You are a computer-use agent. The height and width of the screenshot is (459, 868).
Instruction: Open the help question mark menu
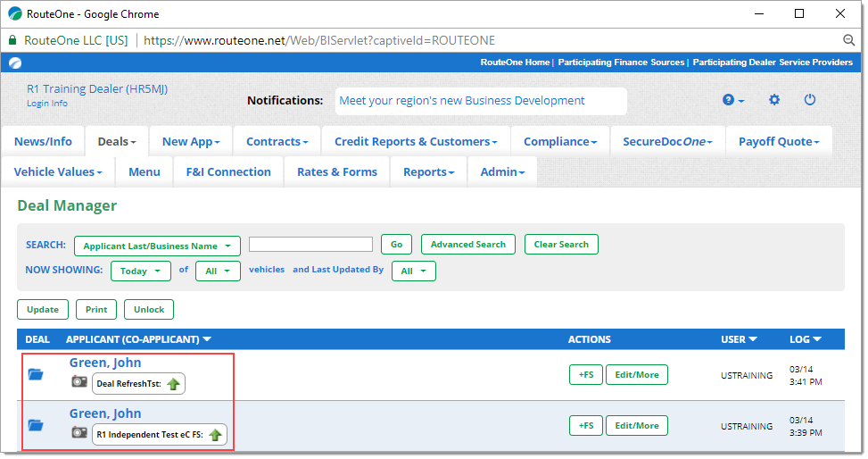point(733,100)
